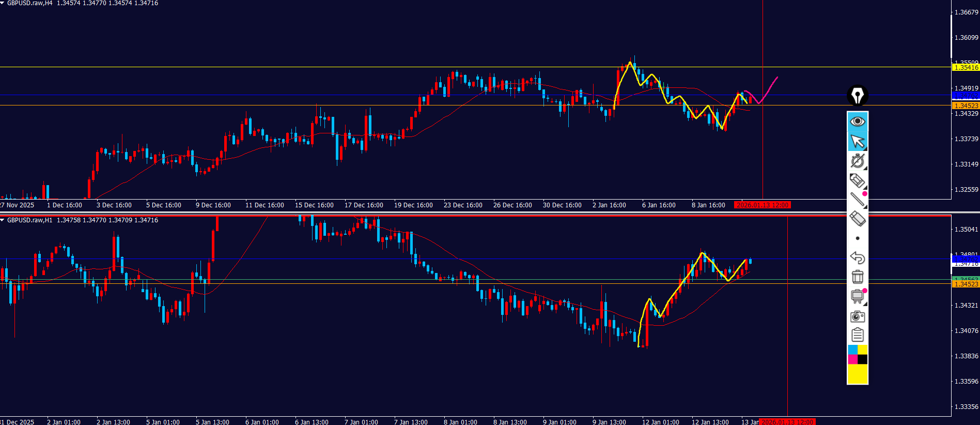Click the red 2026.01.13 12:00 time label on H4
980x425 pixels.
coord(763,205)
